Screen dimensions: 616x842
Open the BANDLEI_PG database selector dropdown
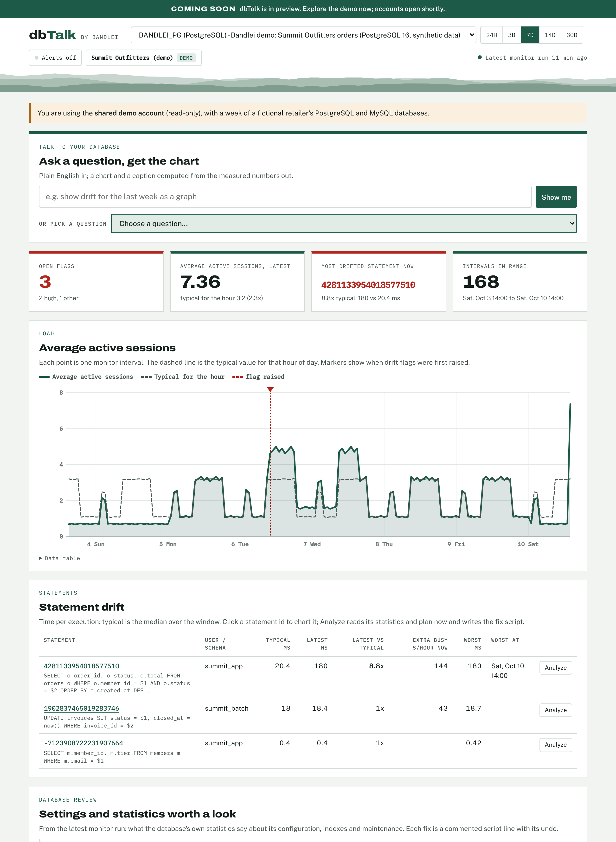303,35
